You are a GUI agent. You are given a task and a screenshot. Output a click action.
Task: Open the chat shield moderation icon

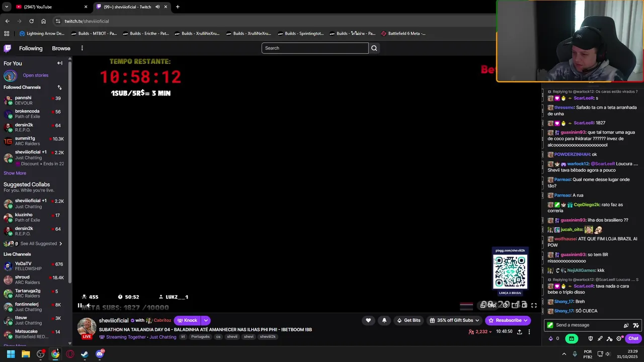[x=591, y=338]
